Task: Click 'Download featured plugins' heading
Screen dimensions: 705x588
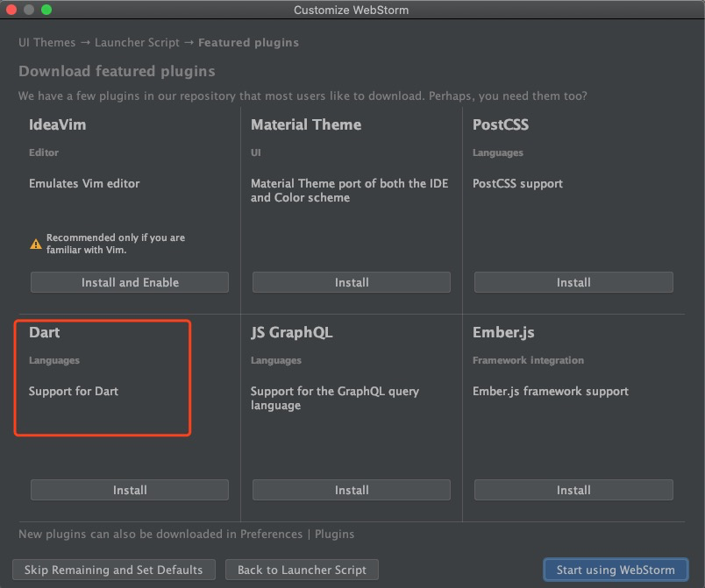Action: 117,71
